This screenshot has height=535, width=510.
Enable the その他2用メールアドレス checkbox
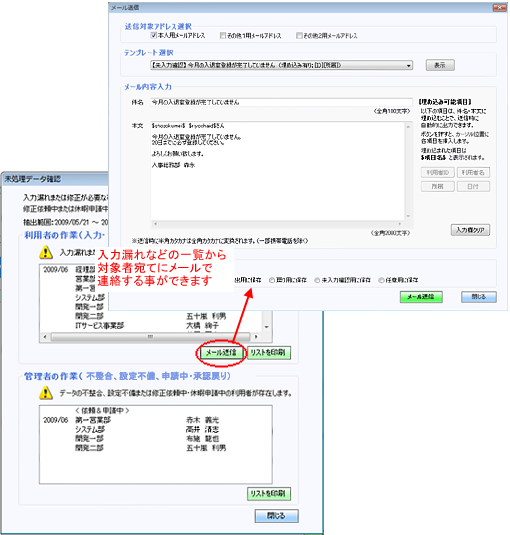tap(299, 35)
